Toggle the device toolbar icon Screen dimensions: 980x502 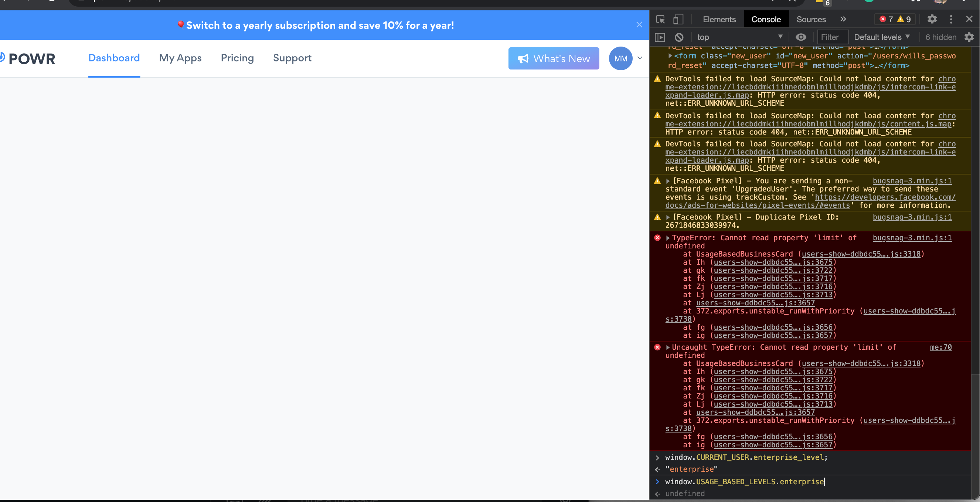678,20
